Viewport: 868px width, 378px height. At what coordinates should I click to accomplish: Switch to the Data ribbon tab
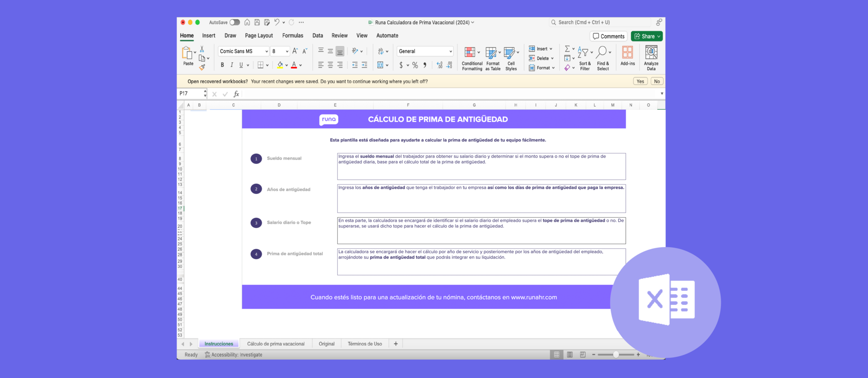[318, 36]
